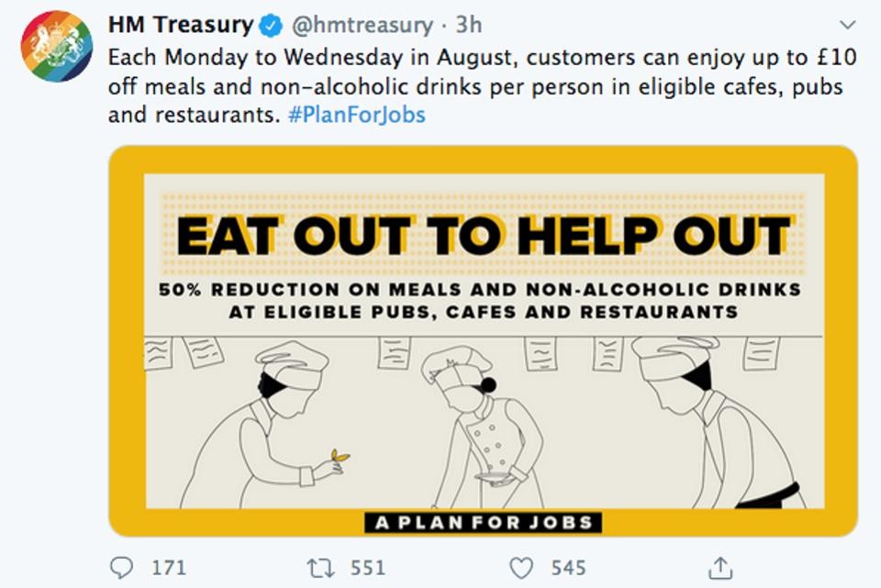Click the reply speech bubble icon
Image resolution: width=881 pixels, height=588 pixels.
coord(121,568)
